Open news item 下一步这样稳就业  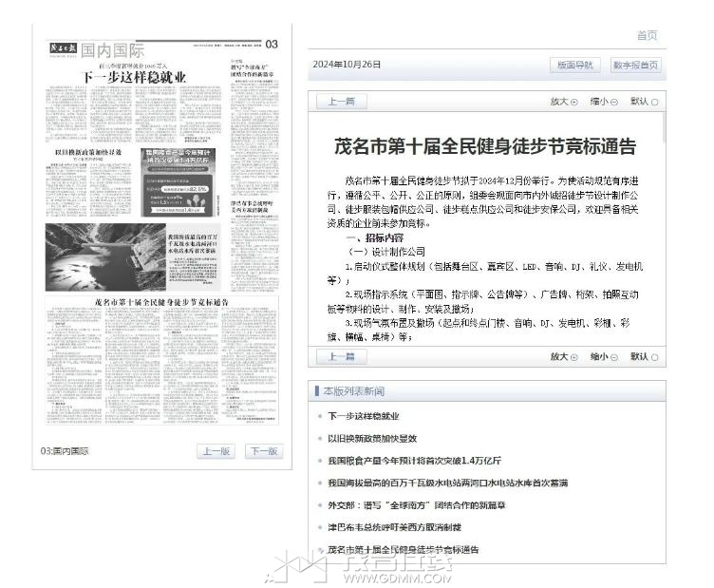click(x=364, y=416)
